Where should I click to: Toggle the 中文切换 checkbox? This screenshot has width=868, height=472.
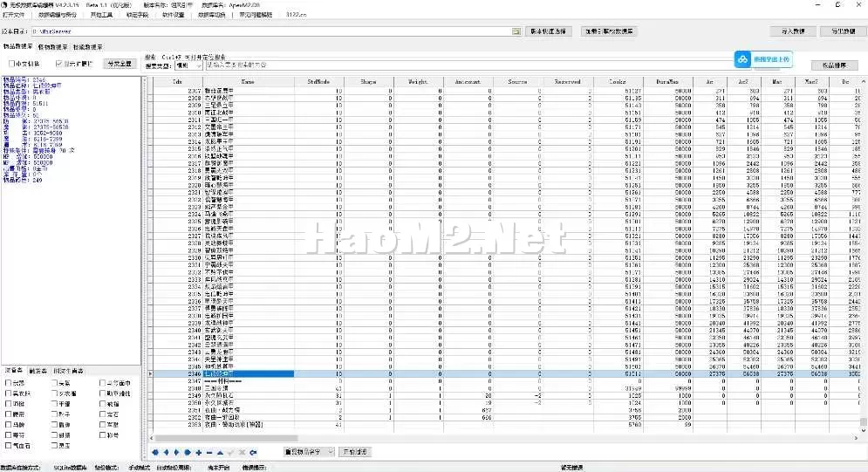[11, 64]
